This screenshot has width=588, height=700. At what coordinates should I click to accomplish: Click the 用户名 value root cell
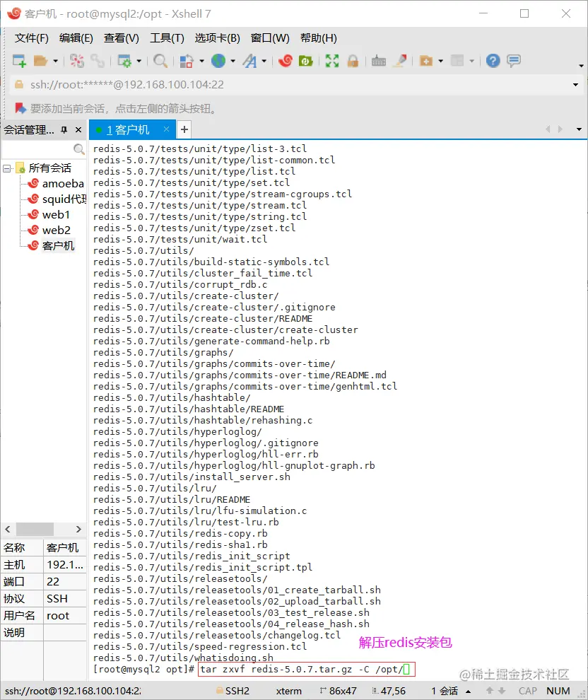(65, 616)
